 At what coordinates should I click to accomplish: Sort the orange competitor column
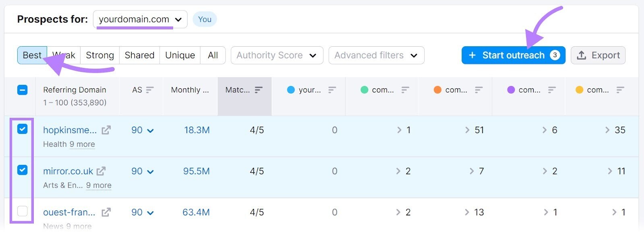[x=479, y=90]
